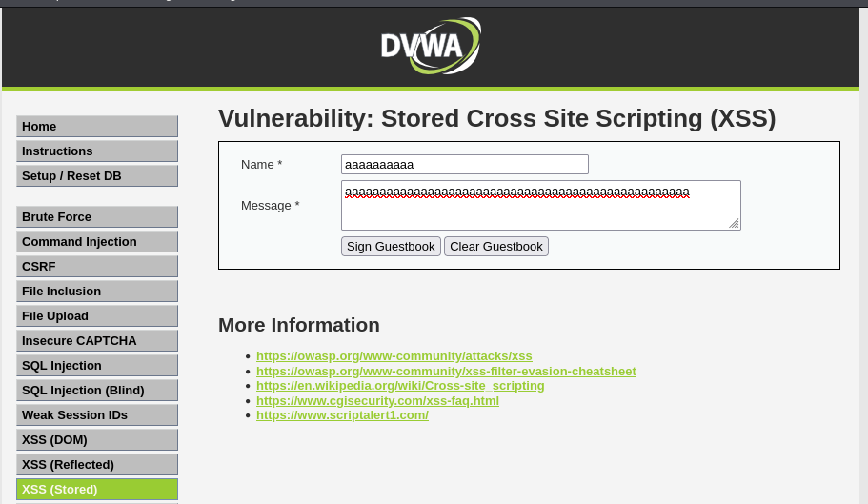Go to the SQL Injection (Blind) page

(x=97, y=391)
